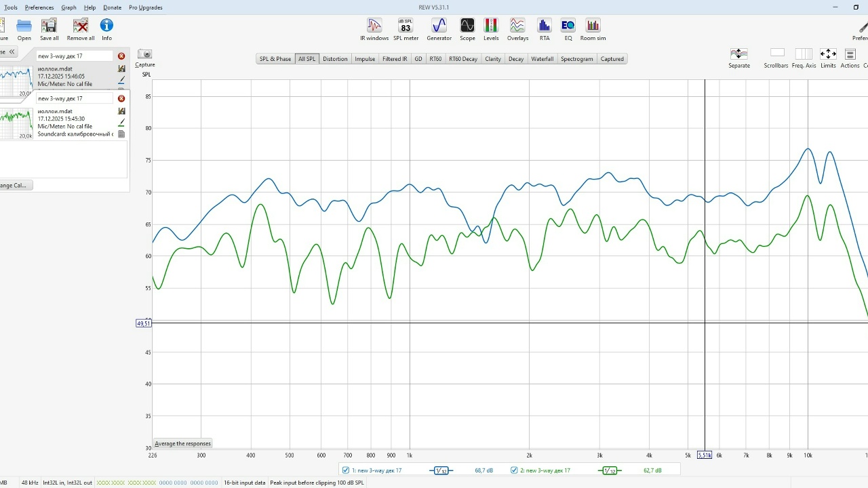Launch the Room sim tool
This screenshot has height=488, width=868.
point(593,29)
